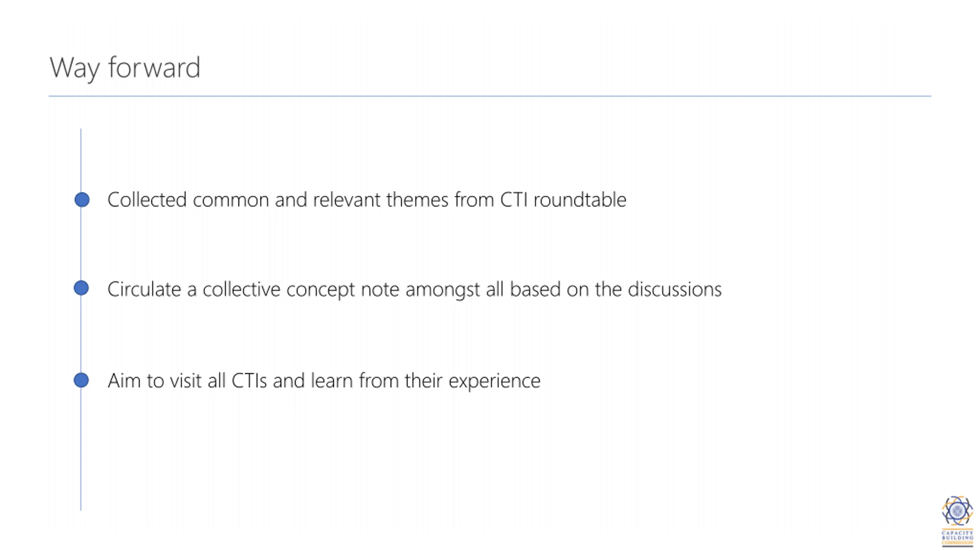Click the word 'amongst' in the second point
This screenshot has width=980, height=551.
coord(443,290)
